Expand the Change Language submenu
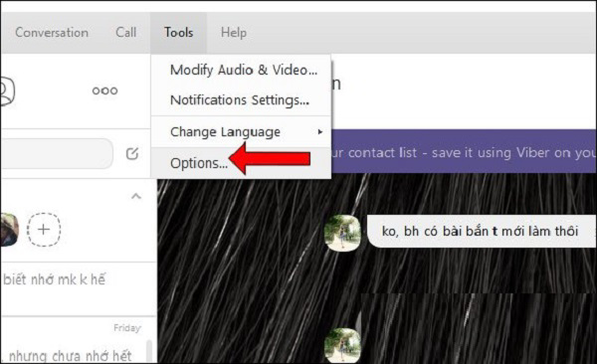Image resolution: width=597 pixels, height=364 pixels. click(241, 132)
